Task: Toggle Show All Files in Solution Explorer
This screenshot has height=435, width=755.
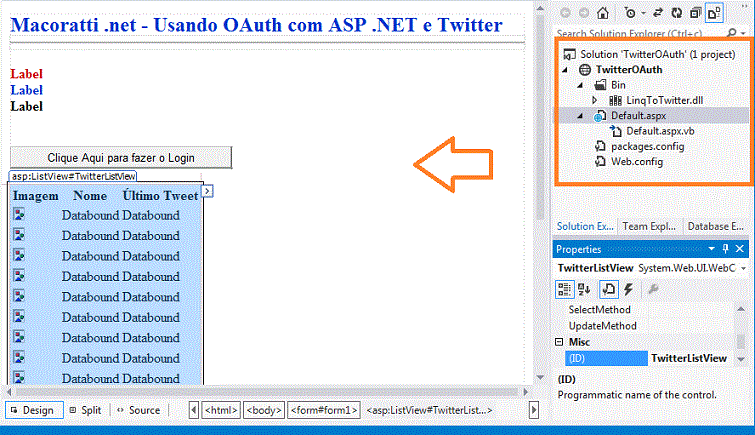Action: pyautogui.click(x=714, y=13)
